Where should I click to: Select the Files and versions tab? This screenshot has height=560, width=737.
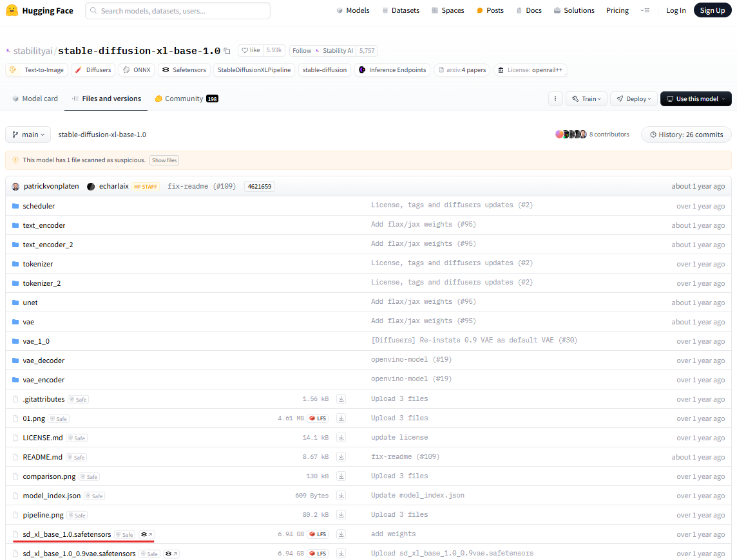tap(106, 98)
